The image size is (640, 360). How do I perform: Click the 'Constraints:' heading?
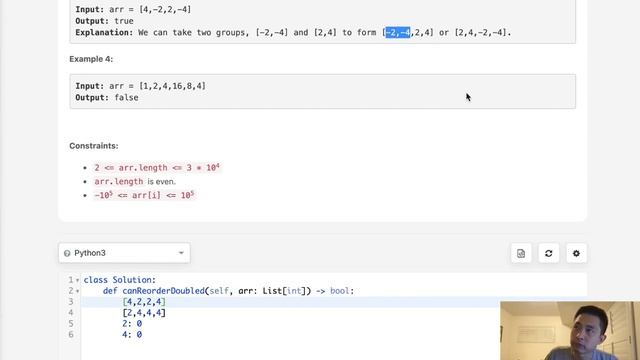(94, 146)
